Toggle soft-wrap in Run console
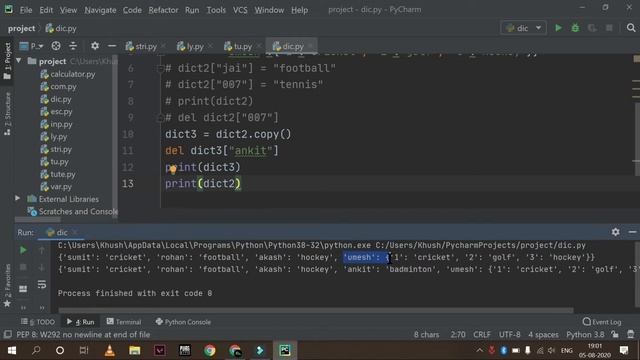The image size is (640, 360). [42, 284]
